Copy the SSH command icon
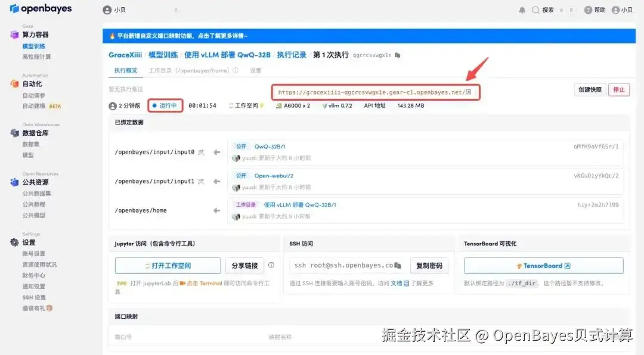644x355 pixels. (x=398, y=266)
